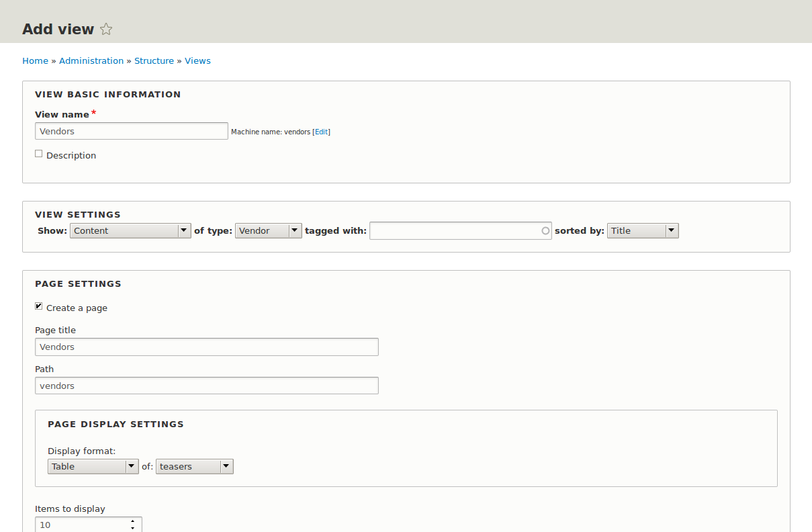Go to Home breadcrumb link
Image resolution: width=812 pixels, height=532 pixels.
(35, 60)
